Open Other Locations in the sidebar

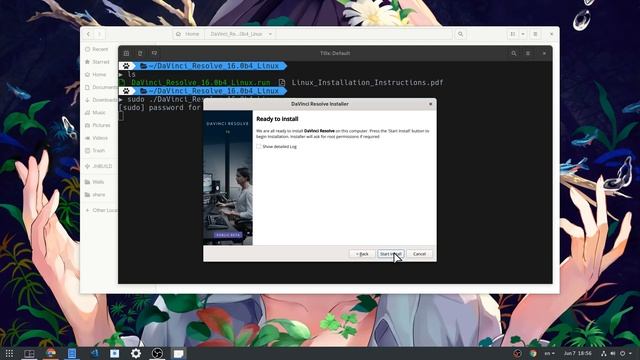pyautogui.click(x=100, y=210)
